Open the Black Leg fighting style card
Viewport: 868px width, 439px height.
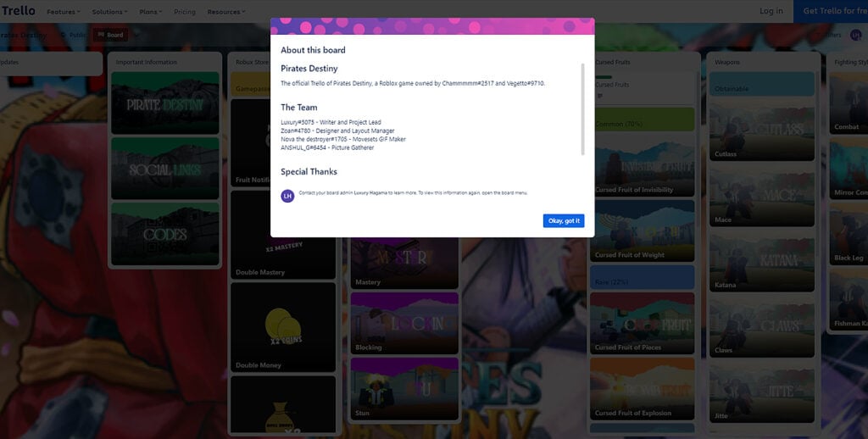[849, 234]
